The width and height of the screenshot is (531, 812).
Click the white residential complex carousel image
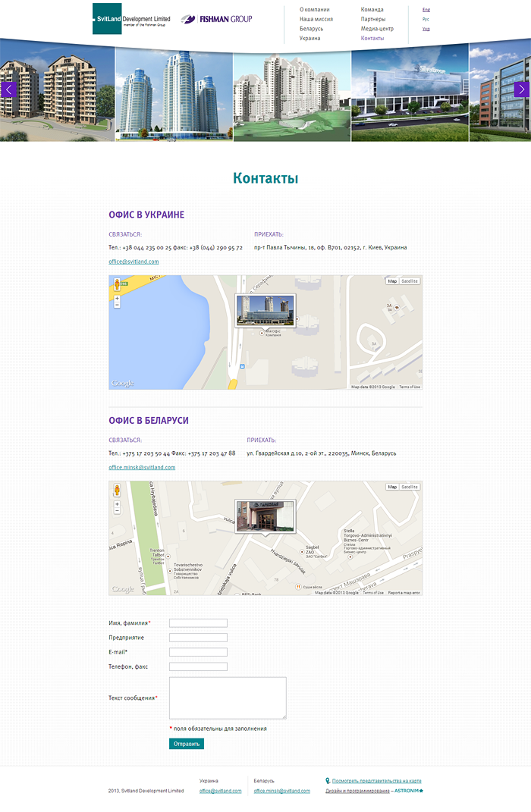coord(292,96)
